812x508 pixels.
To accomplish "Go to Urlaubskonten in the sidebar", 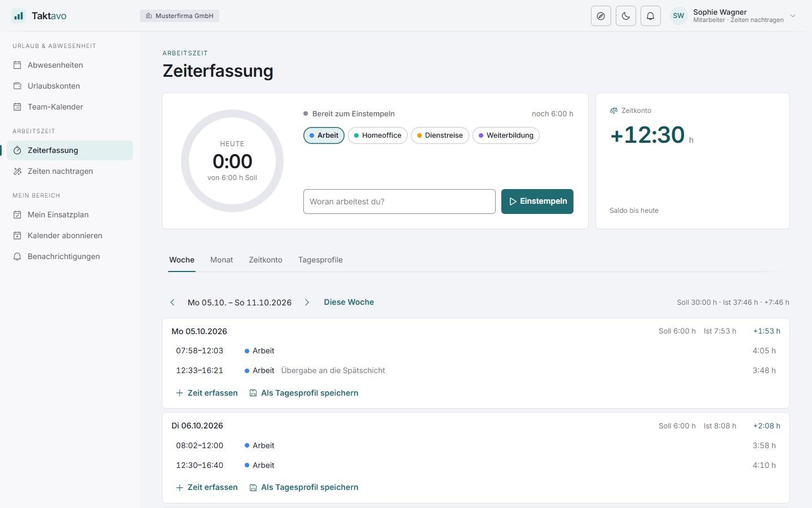I will (x=70, y=86).
